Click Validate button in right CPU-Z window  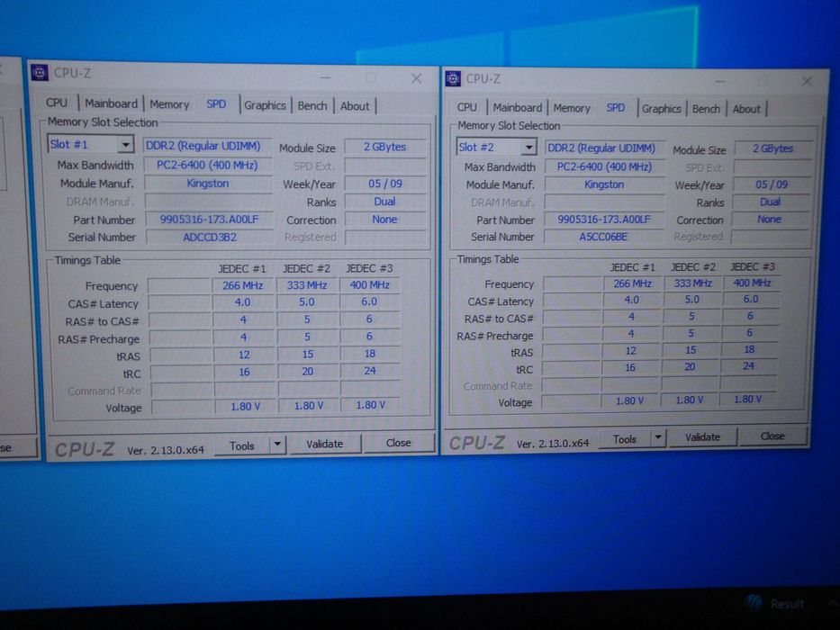702,437
